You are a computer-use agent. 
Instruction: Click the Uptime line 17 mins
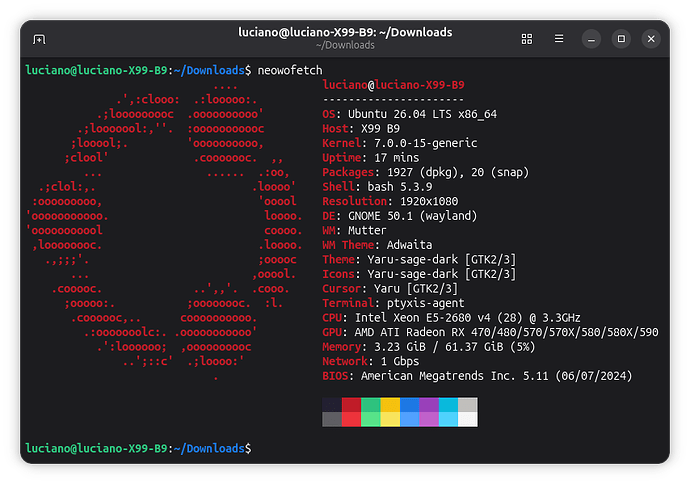371,158
